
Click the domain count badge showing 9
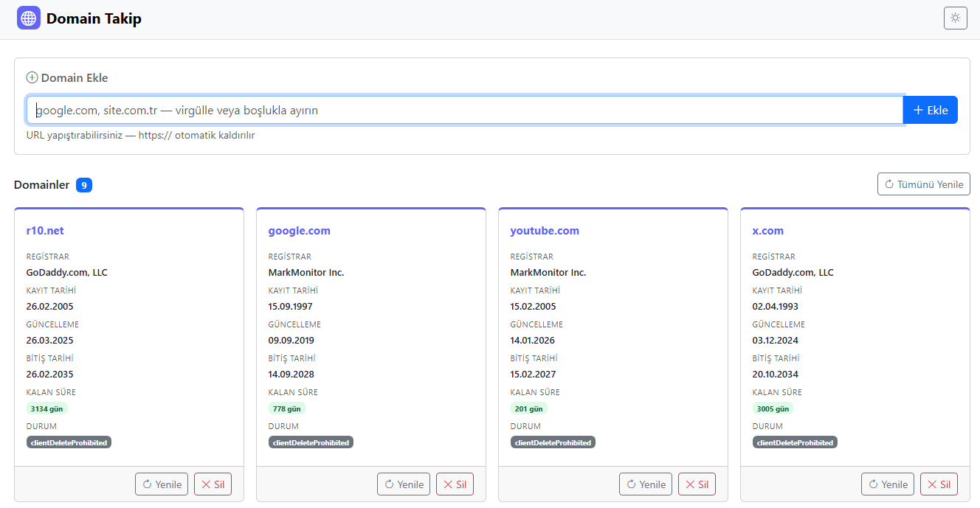click(84, 185)
